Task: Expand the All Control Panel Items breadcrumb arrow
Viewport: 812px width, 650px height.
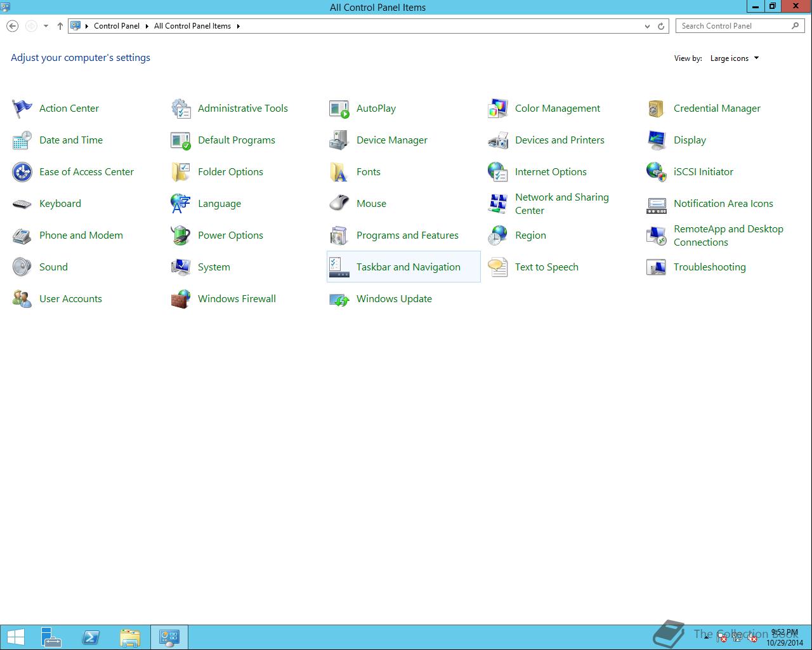Action: point(239,26)
